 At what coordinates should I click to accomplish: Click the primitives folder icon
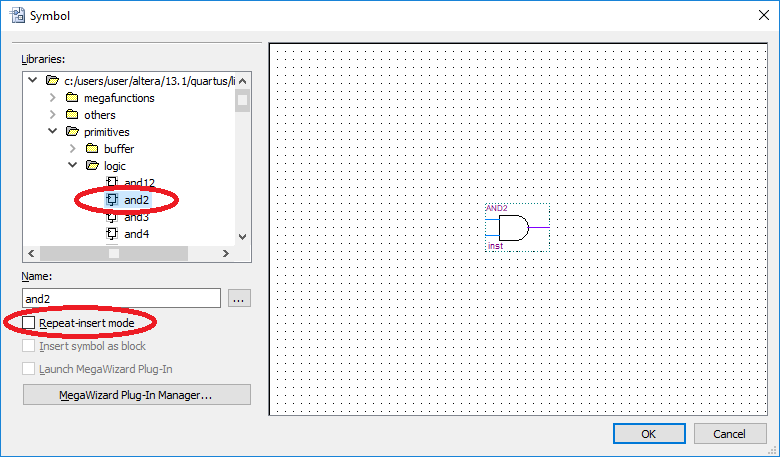pos(72,131)
